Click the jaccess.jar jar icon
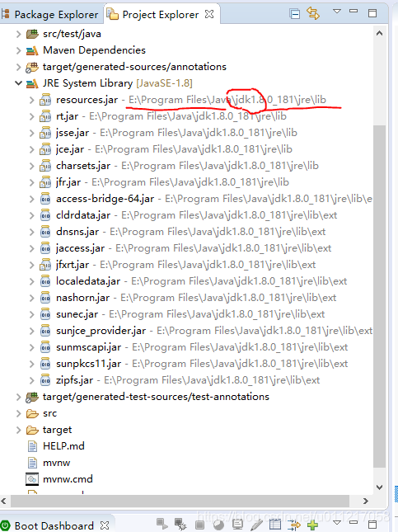398x532 pixels. pyautogui.click(x=45, y=248)
